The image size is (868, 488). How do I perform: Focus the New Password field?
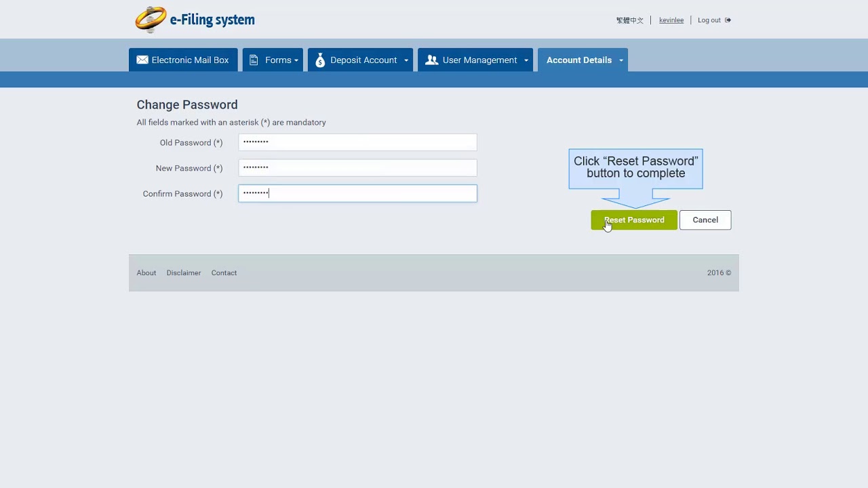click(x=357, y=168)
